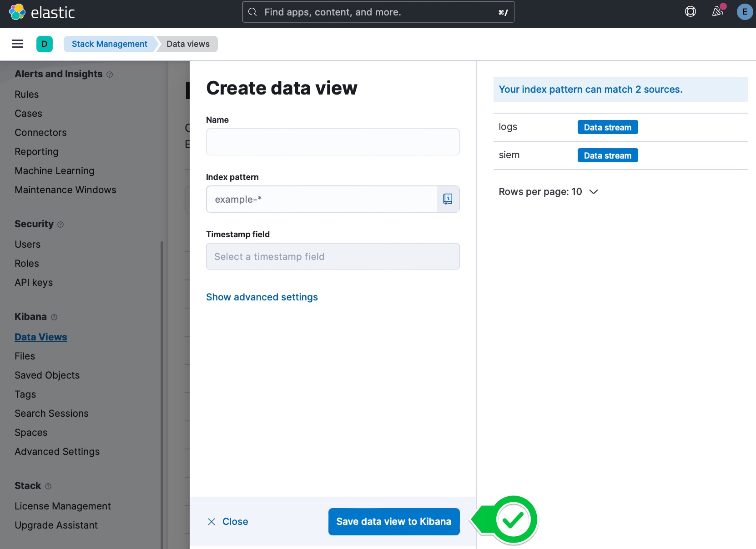
Task: Show advanced settings section
Action: [262, 297]
